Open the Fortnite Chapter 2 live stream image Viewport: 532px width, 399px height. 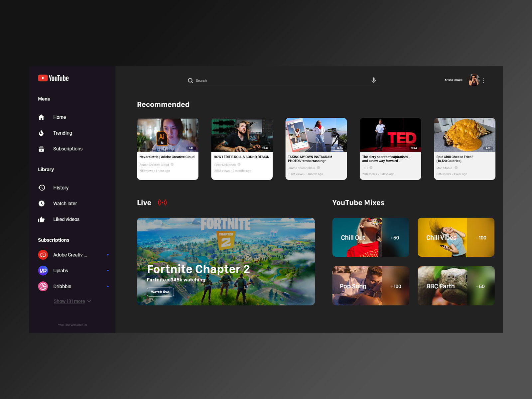pyautogui.click(x=226, y=261)
